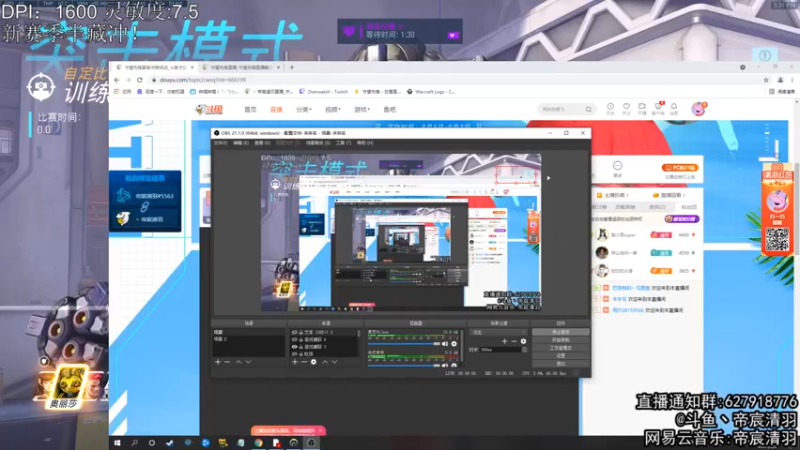The image size is (800, 450).
Task: Open source properties gear in sources panel
Action: (314, 362)
